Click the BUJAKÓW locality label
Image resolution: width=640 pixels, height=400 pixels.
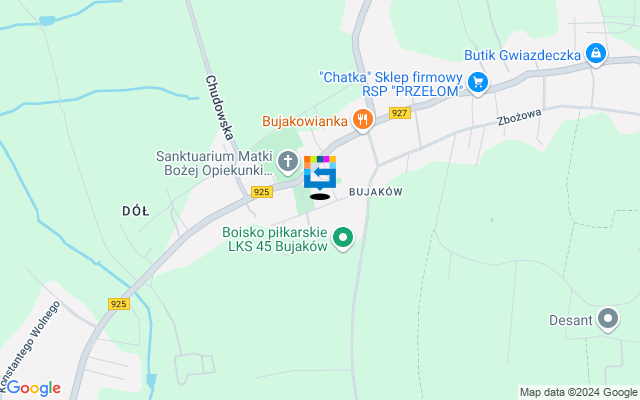point(376,192)
